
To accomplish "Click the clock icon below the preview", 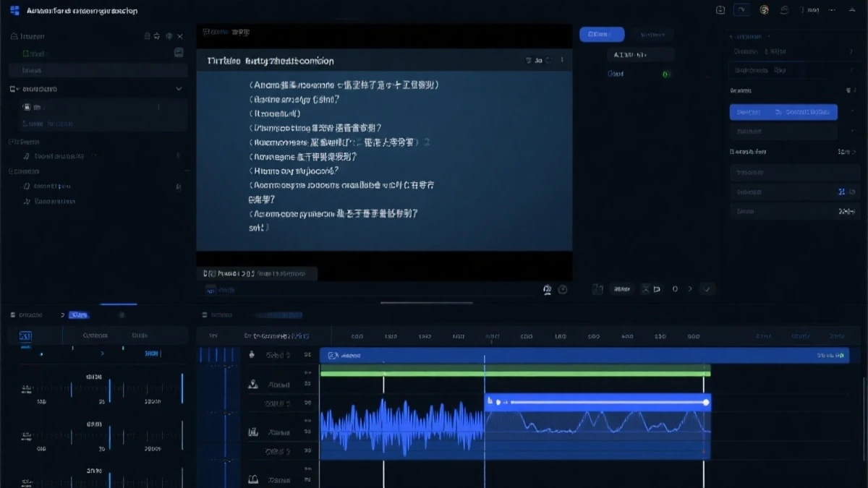I will click(563, 289).
